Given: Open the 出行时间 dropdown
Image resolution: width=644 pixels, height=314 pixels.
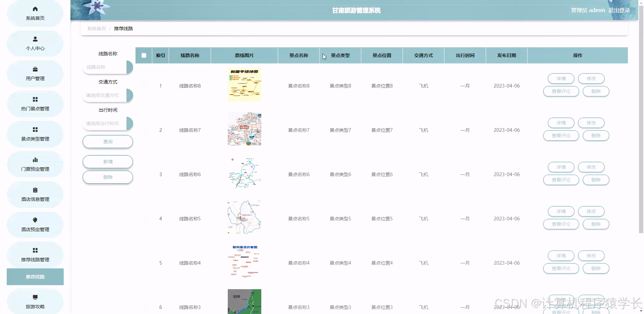Looking at the screenshot, I should tap(107, 123).
